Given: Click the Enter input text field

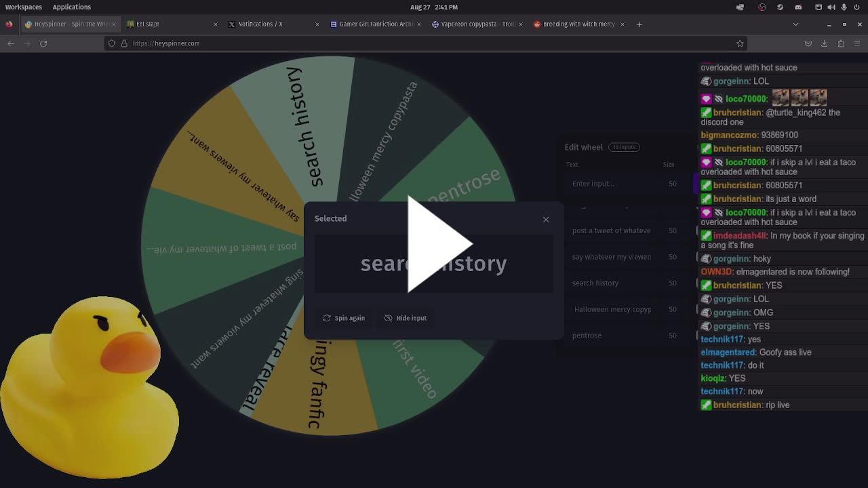Looking at the screenshot, I should 610,184.
